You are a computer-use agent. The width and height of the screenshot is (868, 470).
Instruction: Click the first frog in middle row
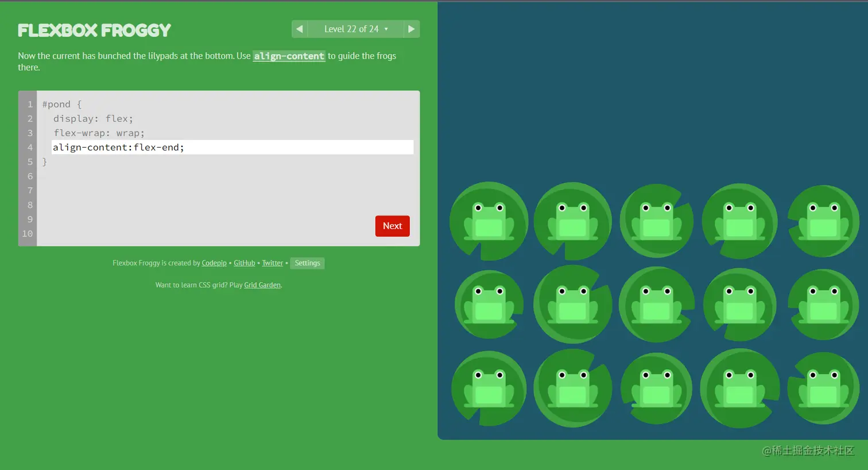(489, 305)
